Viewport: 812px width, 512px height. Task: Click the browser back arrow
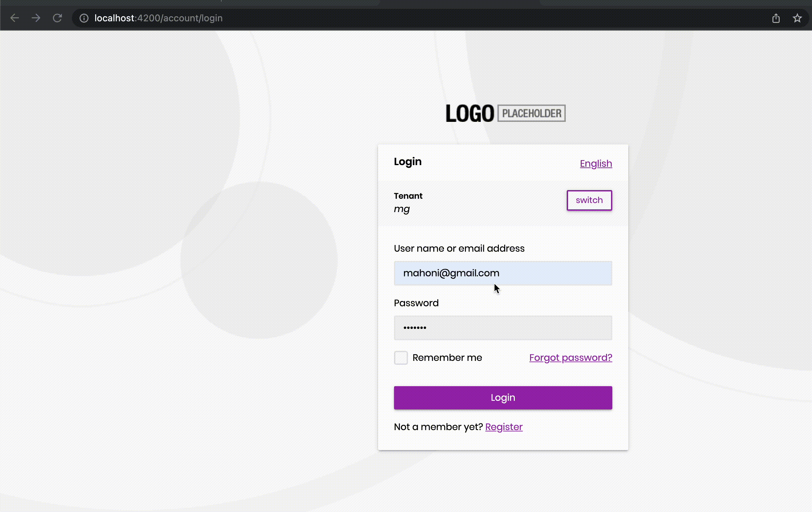[x=15, y=18]
